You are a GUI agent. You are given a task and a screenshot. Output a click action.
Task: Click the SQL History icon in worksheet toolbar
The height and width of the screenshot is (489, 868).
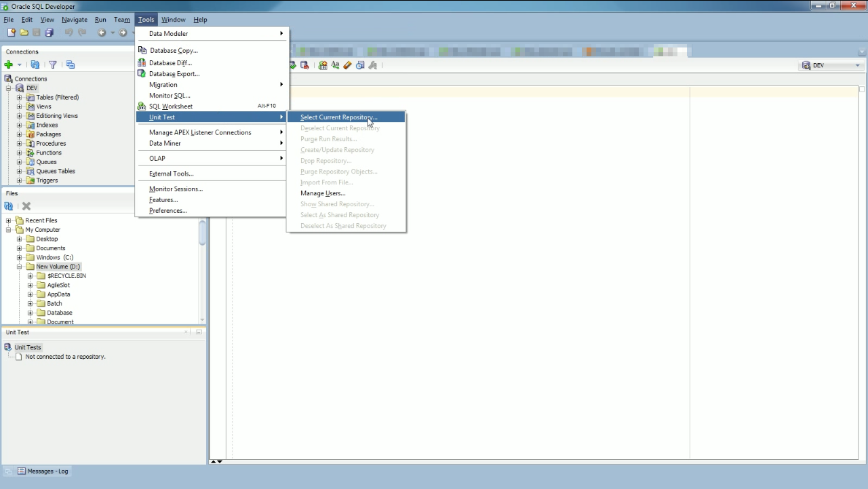pyautogui.click(x=360, y=65)
